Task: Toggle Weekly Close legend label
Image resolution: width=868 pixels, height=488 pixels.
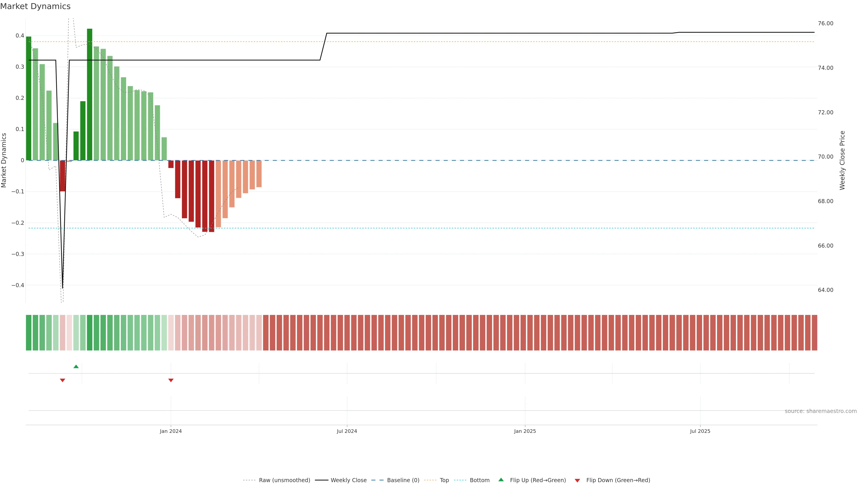Action: pyautogui.click(x=348, y=480)
